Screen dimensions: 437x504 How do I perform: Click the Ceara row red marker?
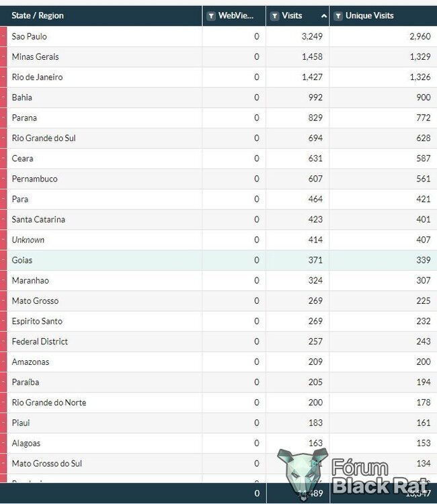coord(3,159)
